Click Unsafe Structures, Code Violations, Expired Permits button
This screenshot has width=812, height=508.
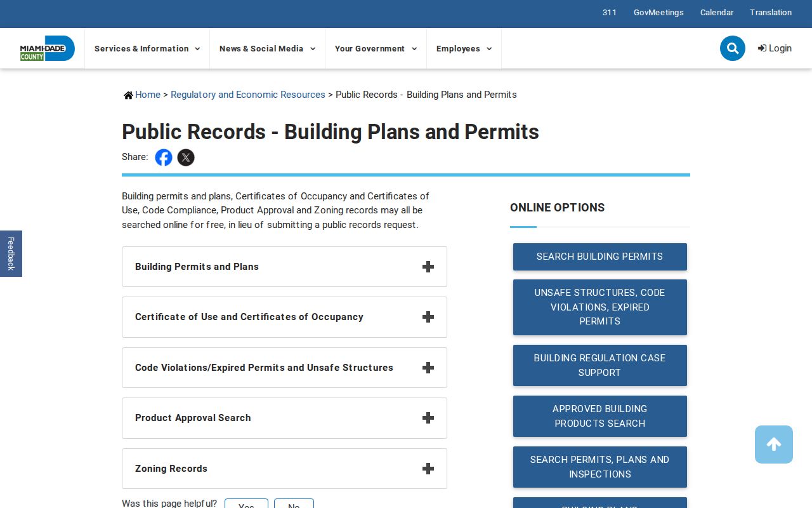click(600, 307)
